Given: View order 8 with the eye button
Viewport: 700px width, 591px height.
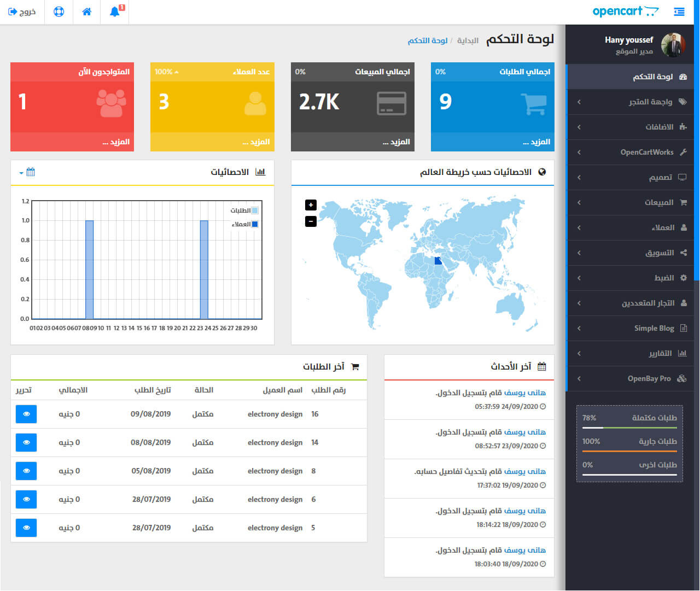Looking at the screenshot, I should coord(26,471).
